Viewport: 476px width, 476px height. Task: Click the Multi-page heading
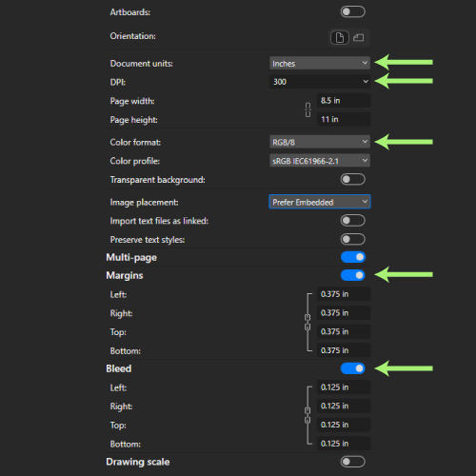[131, 257]
